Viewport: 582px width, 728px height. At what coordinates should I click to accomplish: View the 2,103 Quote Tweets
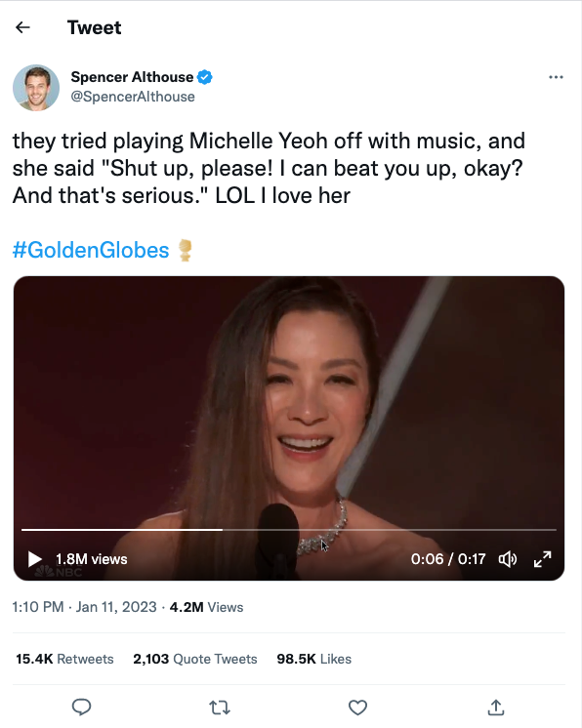195,659
